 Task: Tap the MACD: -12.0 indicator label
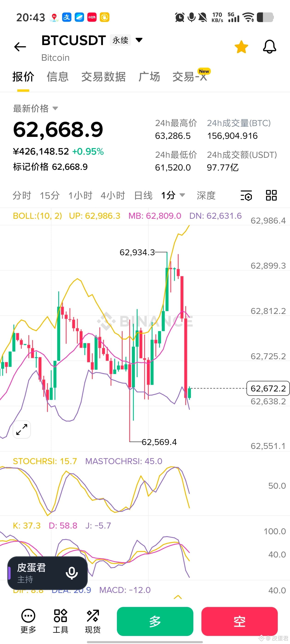point(125,590)
